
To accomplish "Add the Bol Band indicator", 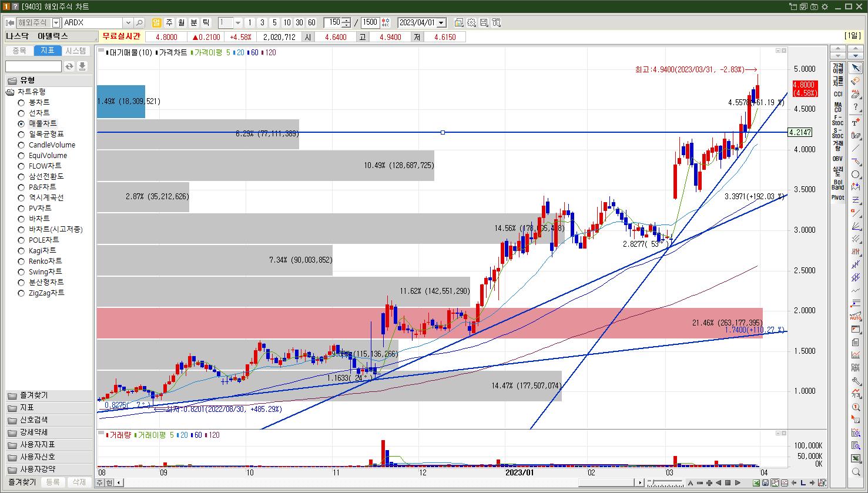I will [x=837, y=185].
